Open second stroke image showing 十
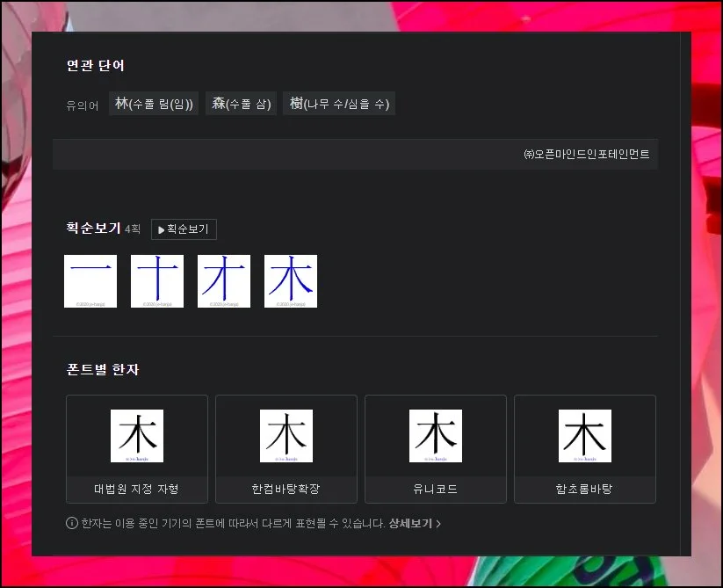Viewport: 723px width, 588px height. tap(157, 281)
